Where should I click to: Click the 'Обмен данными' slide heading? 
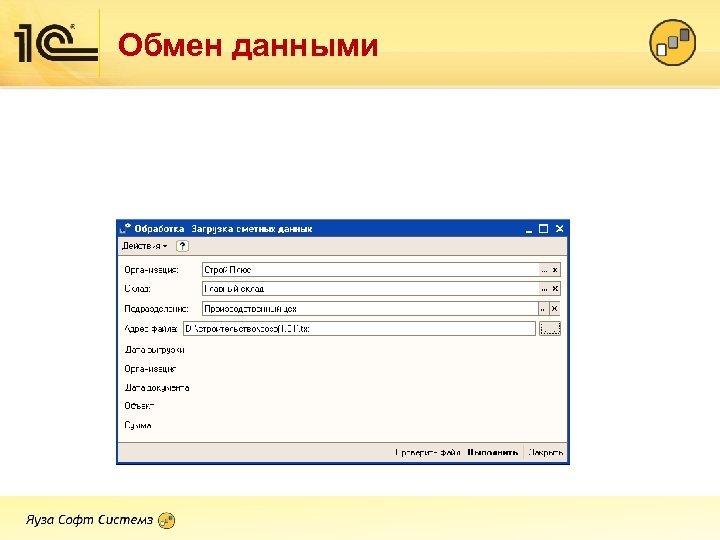click(x=248, y=46)
